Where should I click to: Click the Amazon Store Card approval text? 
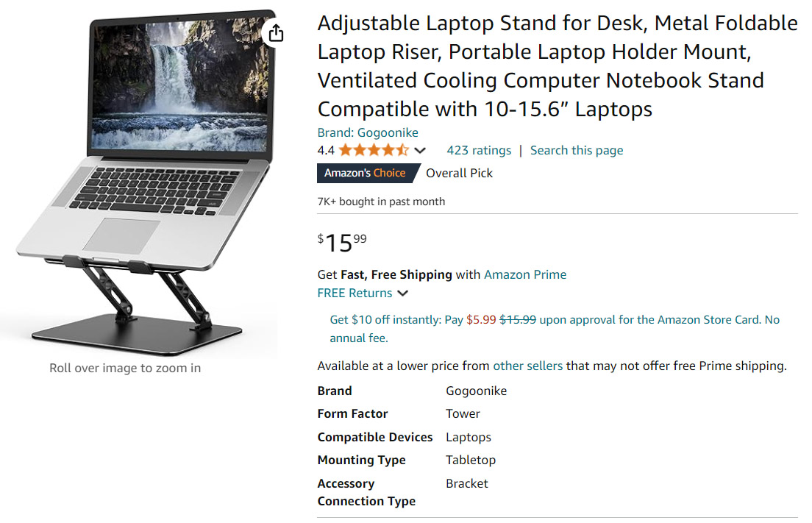pos(649,319)
